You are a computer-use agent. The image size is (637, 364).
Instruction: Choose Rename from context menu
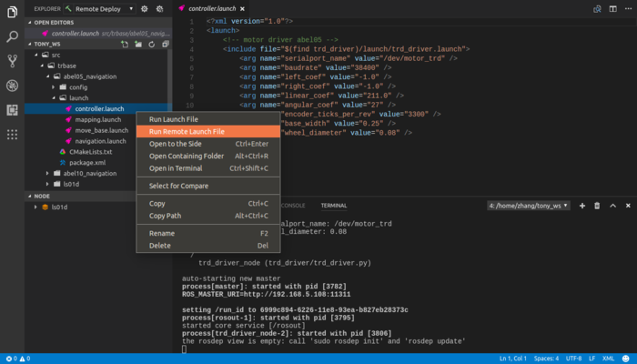208,233
